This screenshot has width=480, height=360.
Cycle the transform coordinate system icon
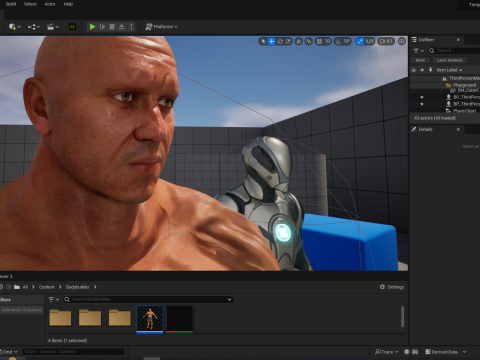(299, 41)
